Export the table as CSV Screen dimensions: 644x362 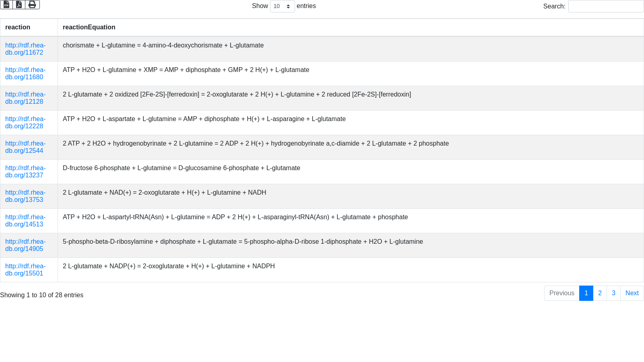click(x=6, y=4)
